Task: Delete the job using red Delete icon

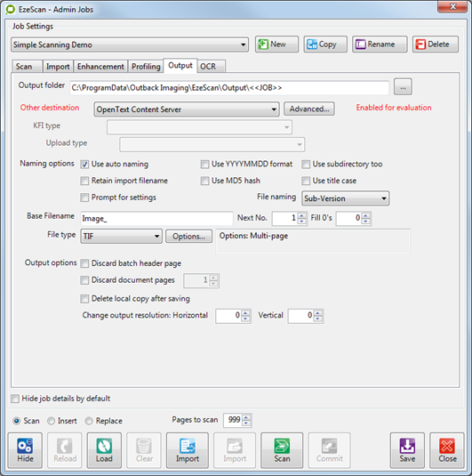Action: tap(436, 44)
